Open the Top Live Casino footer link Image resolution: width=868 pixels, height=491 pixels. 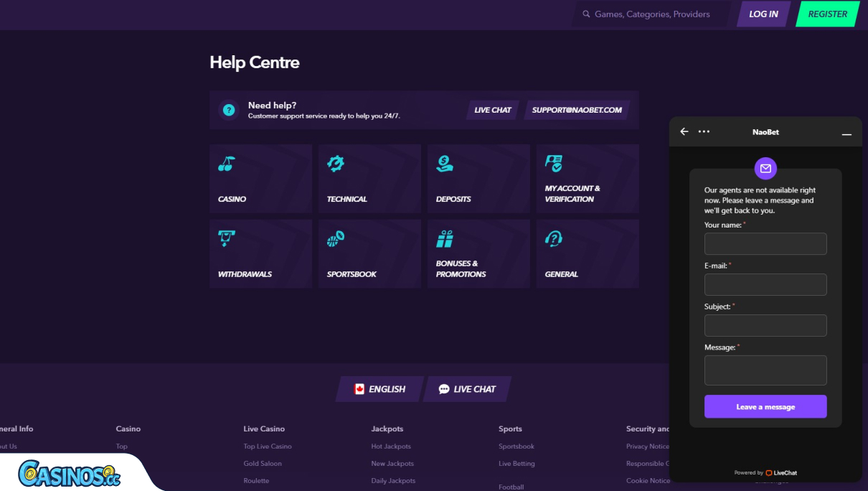268,446
